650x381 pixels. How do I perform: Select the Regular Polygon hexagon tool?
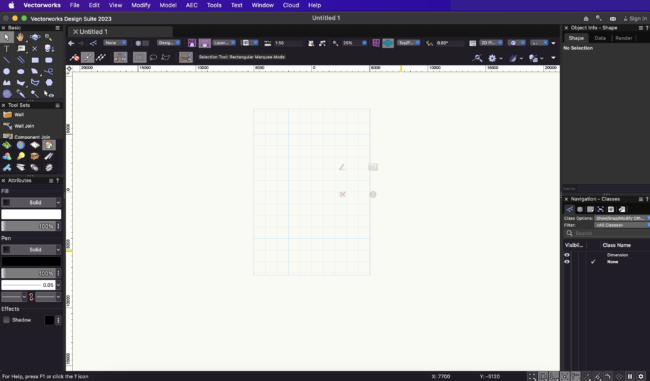(49, 83)
